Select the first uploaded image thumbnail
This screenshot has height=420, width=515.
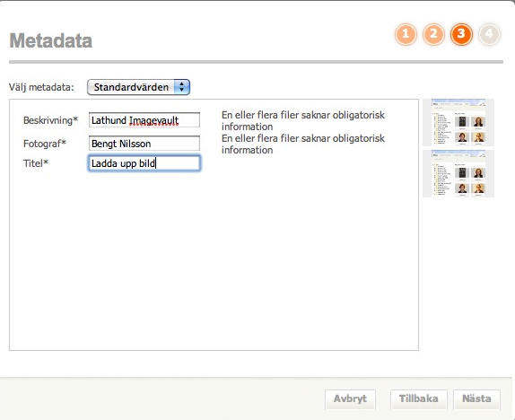(458, 122)
